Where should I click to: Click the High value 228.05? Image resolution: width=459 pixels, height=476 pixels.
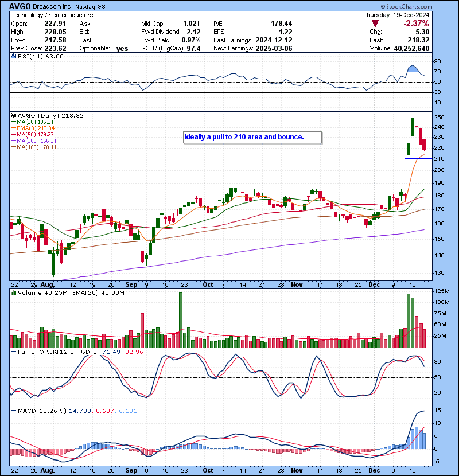click(x=55, y=32)
